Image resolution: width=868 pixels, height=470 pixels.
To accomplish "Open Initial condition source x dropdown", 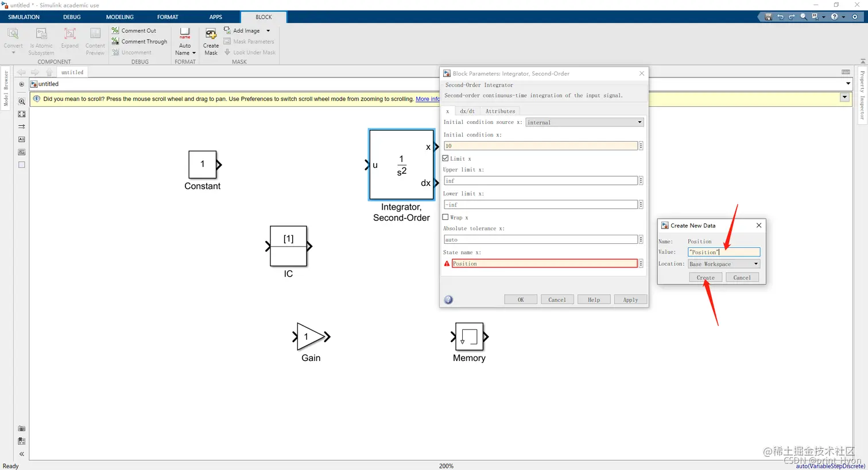I will (x=584, y=122).
